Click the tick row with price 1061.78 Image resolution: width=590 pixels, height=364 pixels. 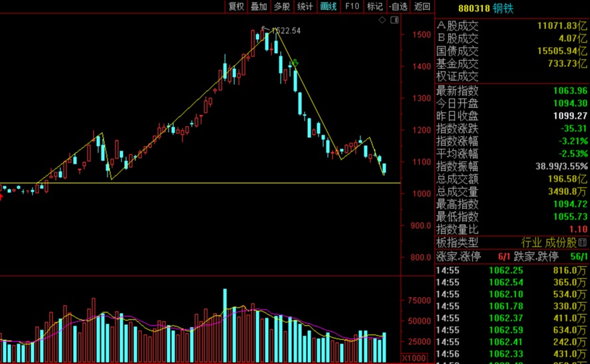point(512,306)
